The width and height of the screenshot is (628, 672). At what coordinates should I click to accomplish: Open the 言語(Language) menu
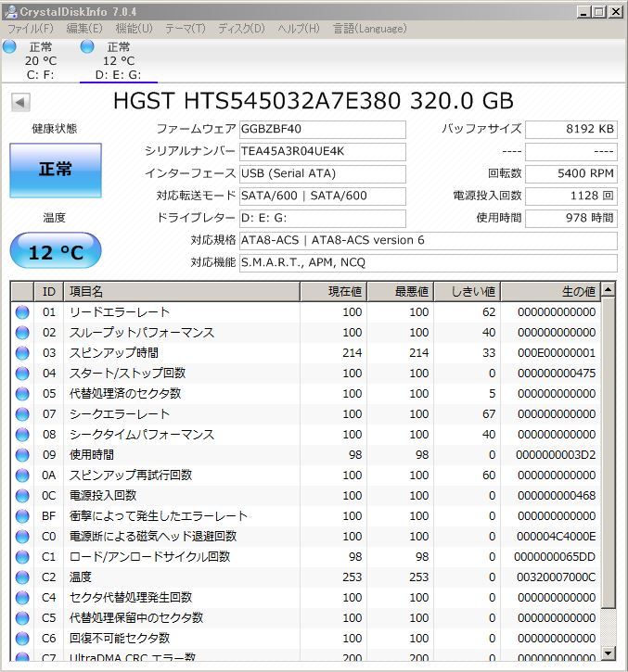369,29
